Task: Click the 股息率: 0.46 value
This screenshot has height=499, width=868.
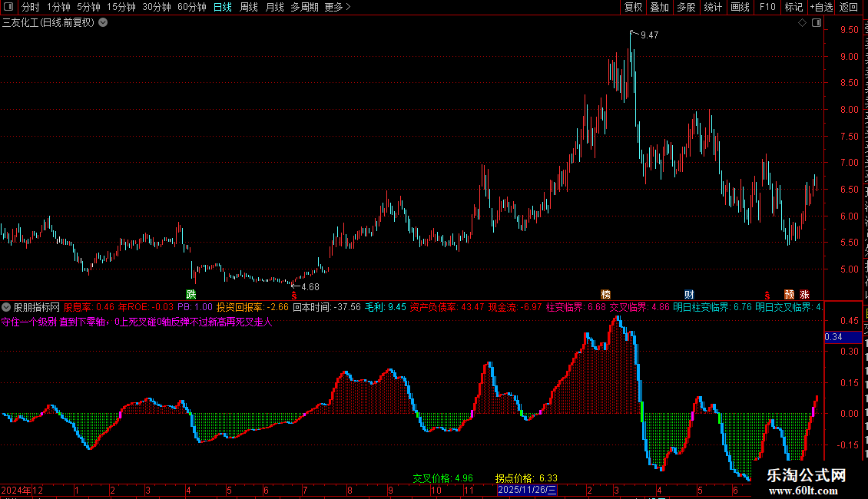Action: (89, 307)
